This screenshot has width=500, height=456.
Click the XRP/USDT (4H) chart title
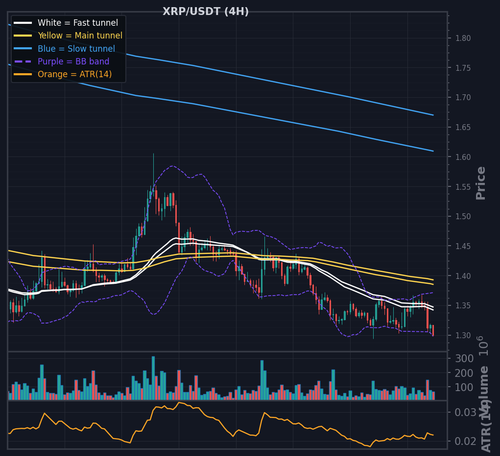pos(205,11)
